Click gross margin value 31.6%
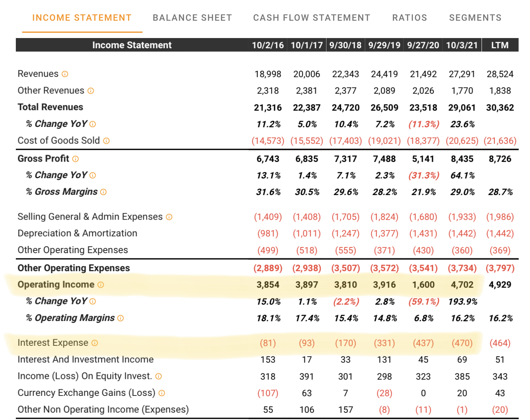 268,192
